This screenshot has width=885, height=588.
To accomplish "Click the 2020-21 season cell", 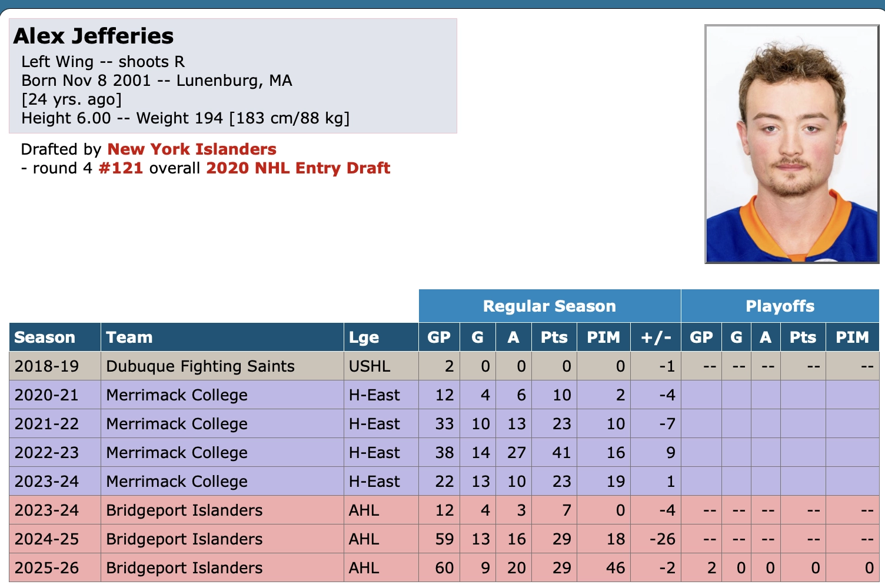I will tap(46, 395).
